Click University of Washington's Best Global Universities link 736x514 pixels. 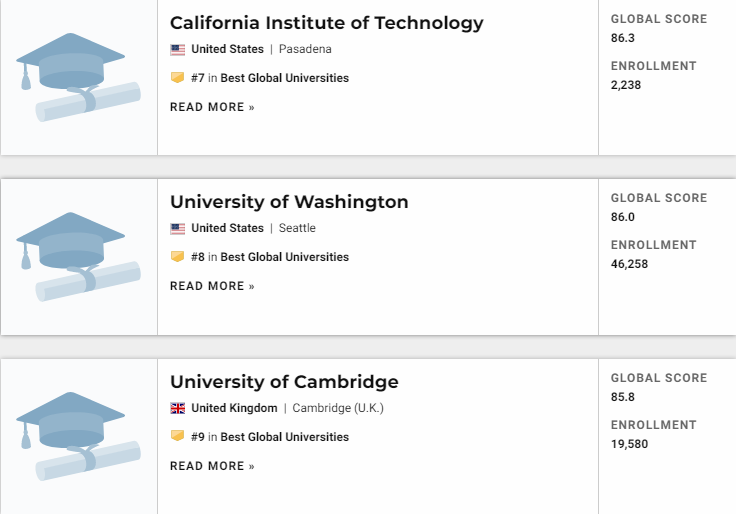(x=285, y=257)
